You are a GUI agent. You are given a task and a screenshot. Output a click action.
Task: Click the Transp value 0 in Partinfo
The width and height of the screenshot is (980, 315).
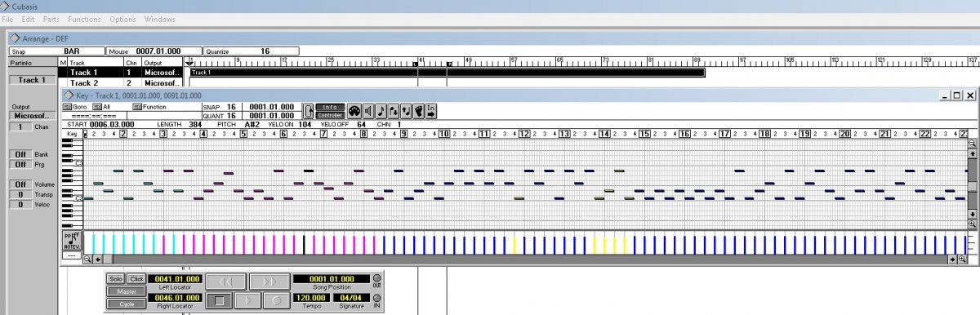click(x=21, y=194)
